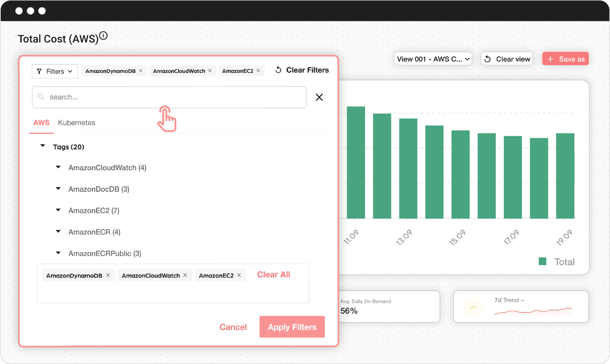Screen dimensions: 610x364
Task: Expand the AmazonCloudWatch (4) tree node
Action: tap(58, 167)
